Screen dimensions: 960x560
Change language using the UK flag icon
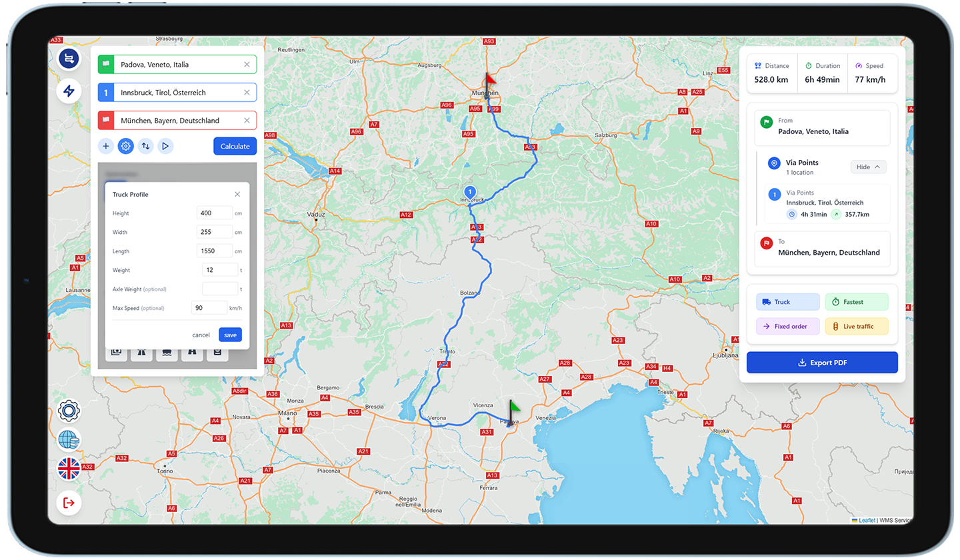pyautogui.click(x=69, y=468)
